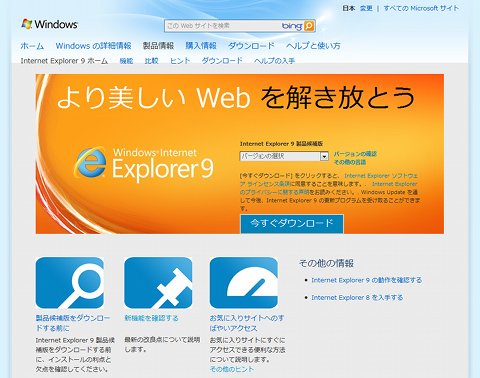The width and height of the screenshot is (480, 378).
Task: Open the ホーム top navigation item
Action: coord(32,46)
